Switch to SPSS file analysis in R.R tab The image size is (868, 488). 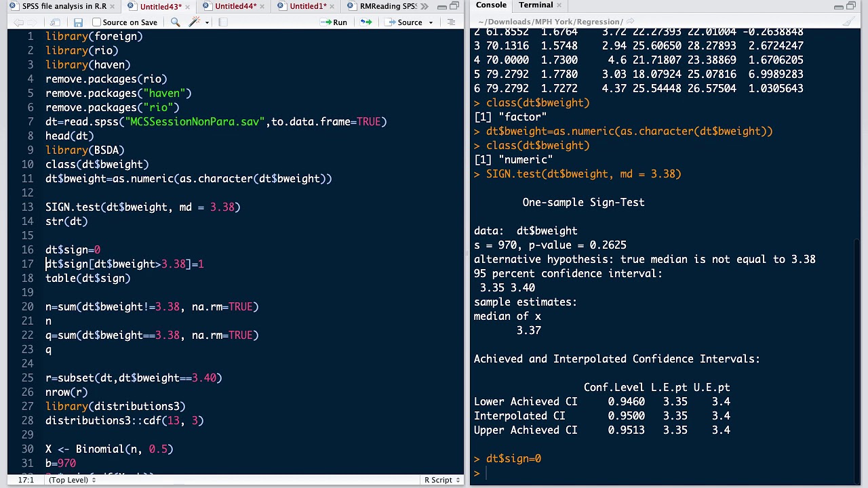64,7
